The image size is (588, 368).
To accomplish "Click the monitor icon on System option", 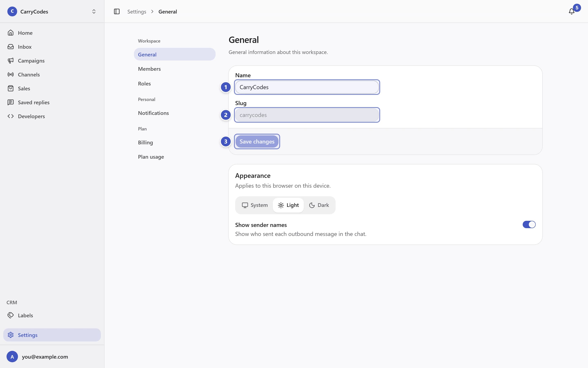I will point(245,205).
